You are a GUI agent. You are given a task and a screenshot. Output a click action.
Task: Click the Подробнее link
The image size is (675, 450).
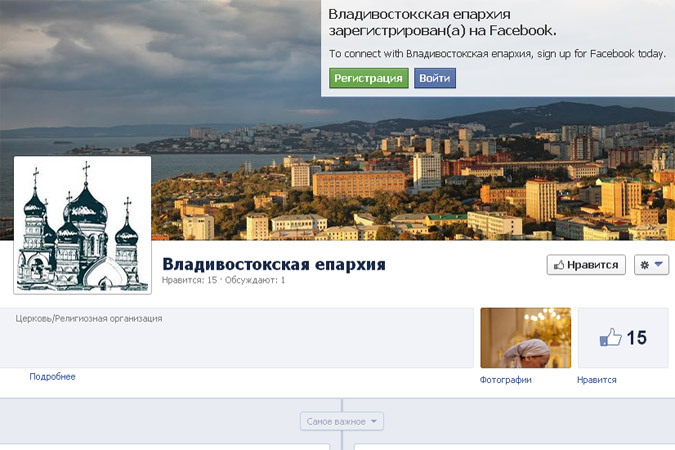[x=52, y=377]
